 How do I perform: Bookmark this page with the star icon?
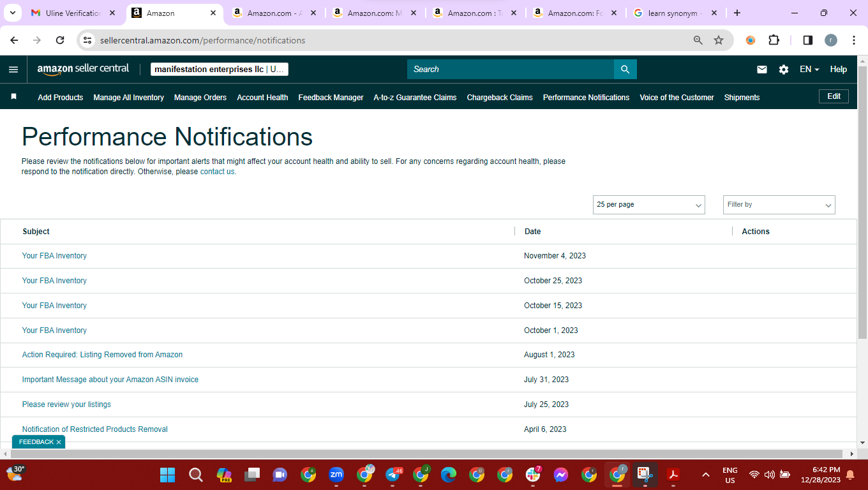(x=719, y=40)
